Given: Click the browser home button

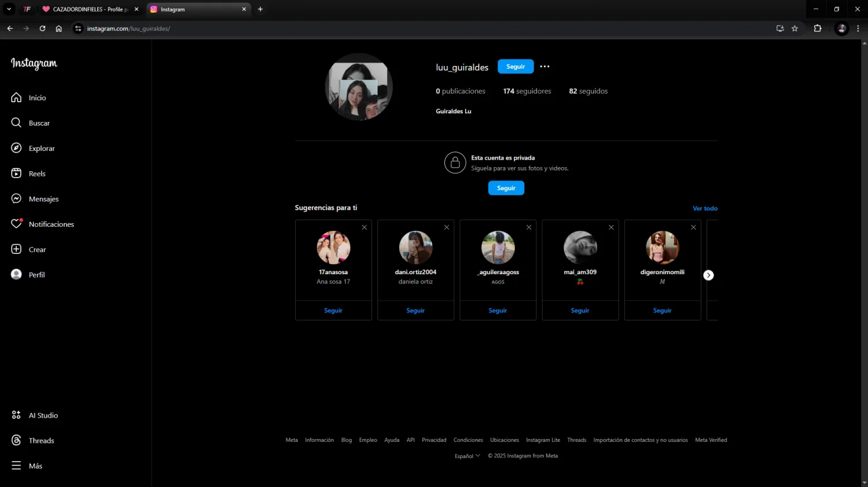Looking at the screenshot, I should tap(58, 28).
